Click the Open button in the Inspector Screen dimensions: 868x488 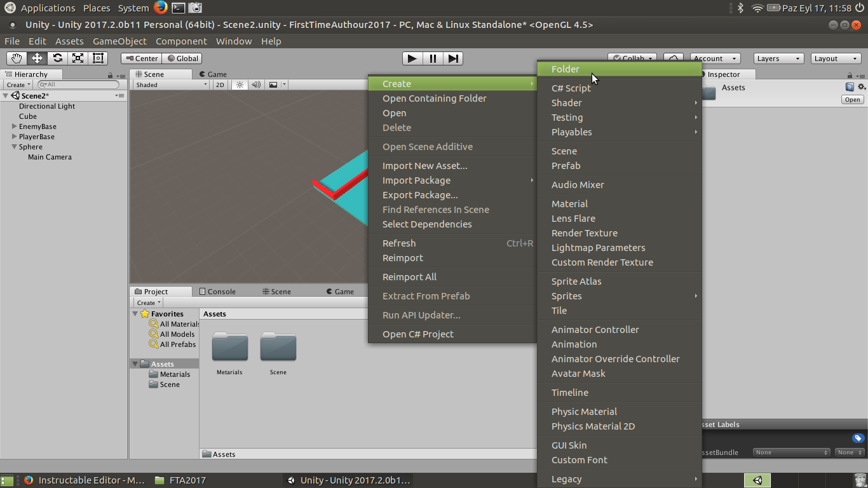852,99
